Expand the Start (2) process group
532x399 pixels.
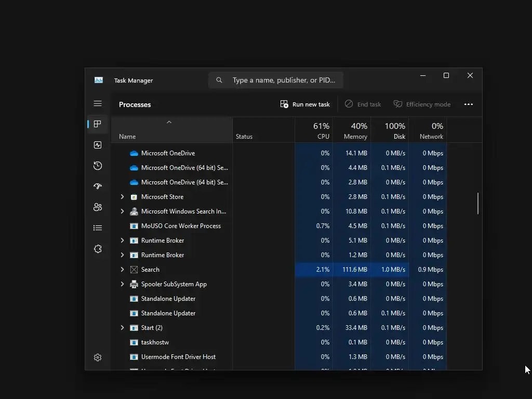pos(122,328)
